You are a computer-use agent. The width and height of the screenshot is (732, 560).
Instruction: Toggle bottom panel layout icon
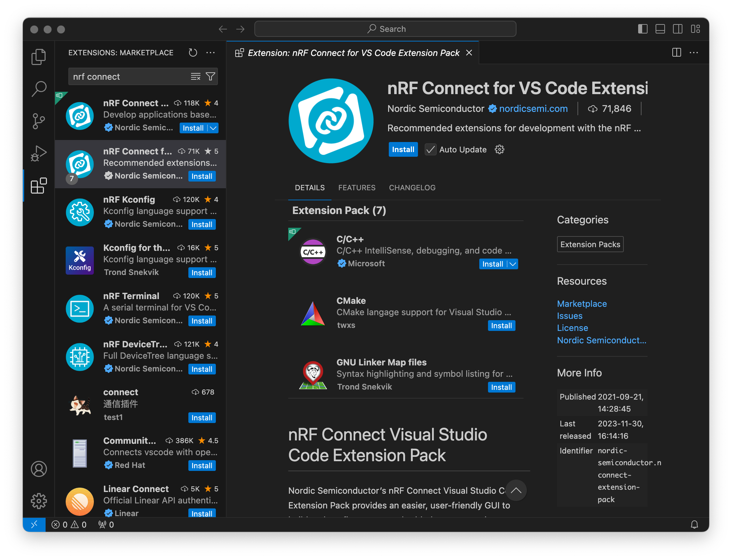click(660, 29)
